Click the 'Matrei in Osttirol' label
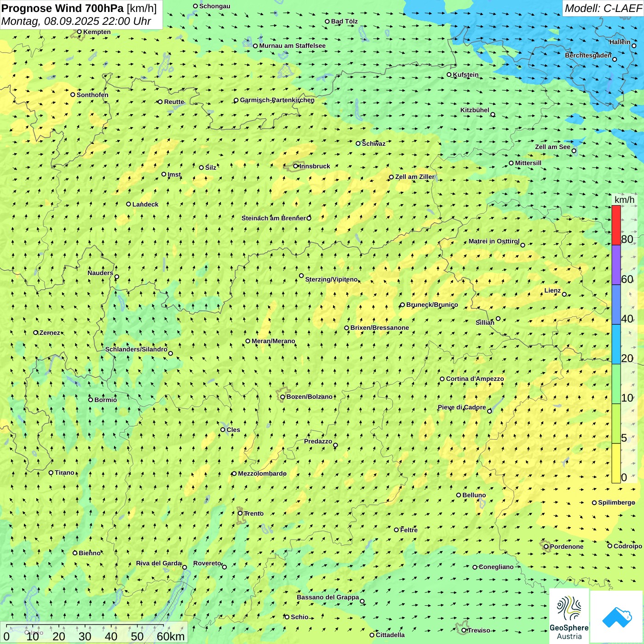 494,241
